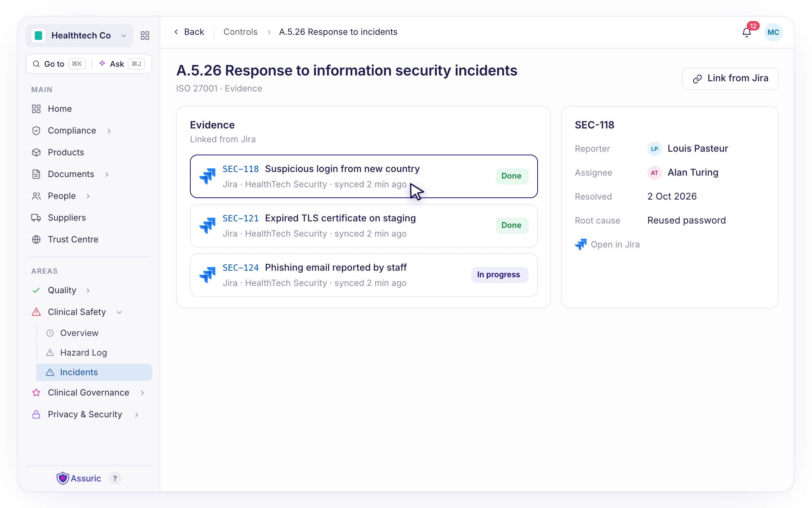Open the SEC-118 issue link
Screen dimensions: 812x508
[240, 169]
